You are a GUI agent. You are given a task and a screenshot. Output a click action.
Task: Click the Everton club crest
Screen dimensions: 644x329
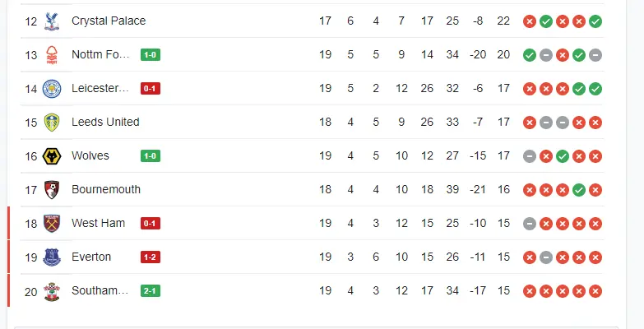[x=53, y=257]
